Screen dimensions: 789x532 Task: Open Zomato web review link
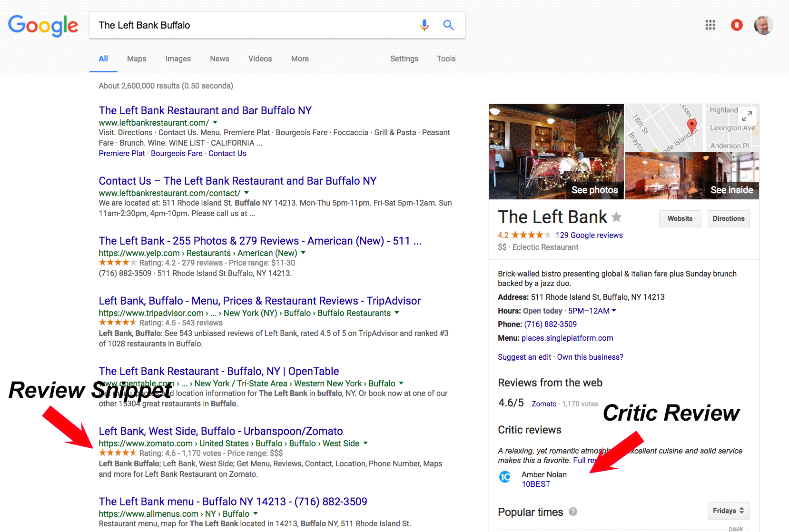[x=544, y=404]
